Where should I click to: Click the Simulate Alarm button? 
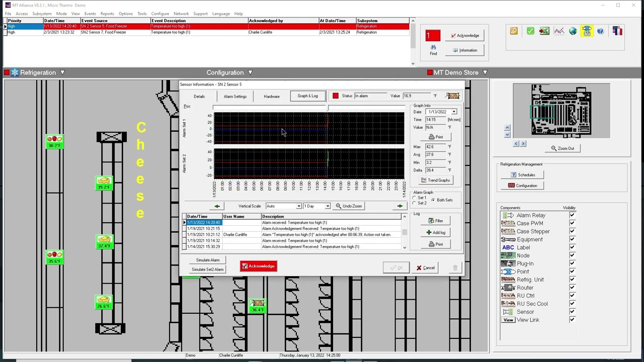pos(208,260)
